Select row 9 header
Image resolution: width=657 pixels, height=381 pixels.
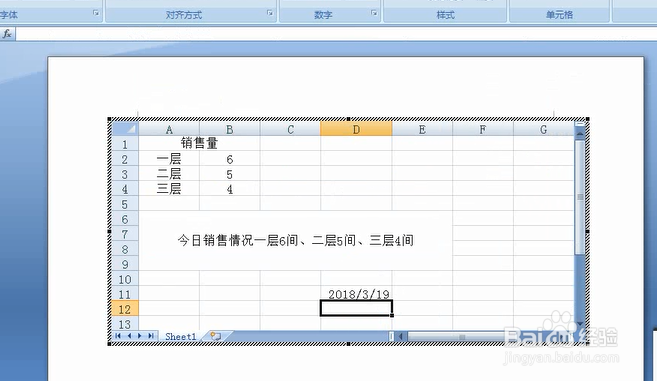point(125,264)
